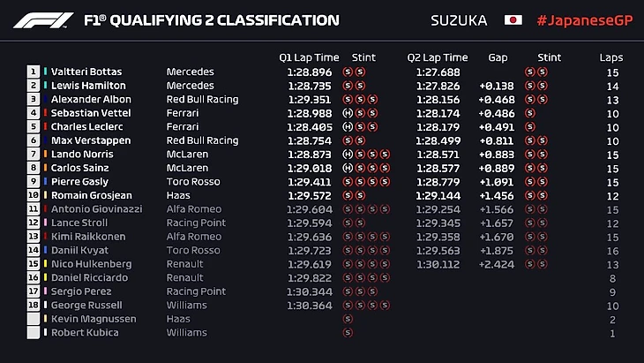Sort by Q1 Lap Time column header
This screenshot has height=363, width=644.
pyautogui.click(x=307, y=57)
